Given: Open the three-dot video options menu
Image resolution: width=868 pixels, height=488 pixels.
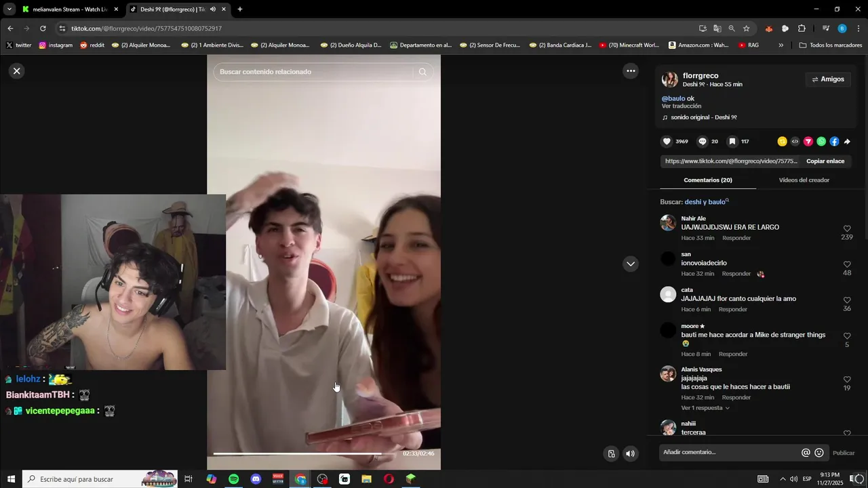Looking at the screenshot, I should click(631, 70).
